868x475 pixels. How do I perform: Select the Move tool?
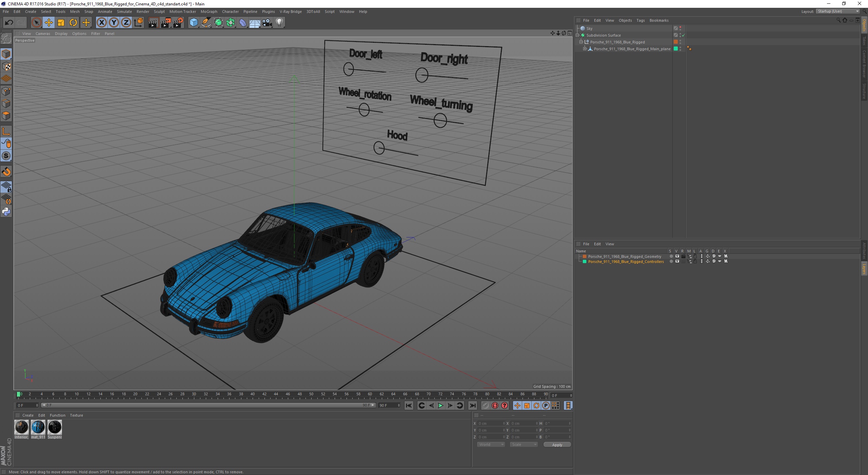48,22
